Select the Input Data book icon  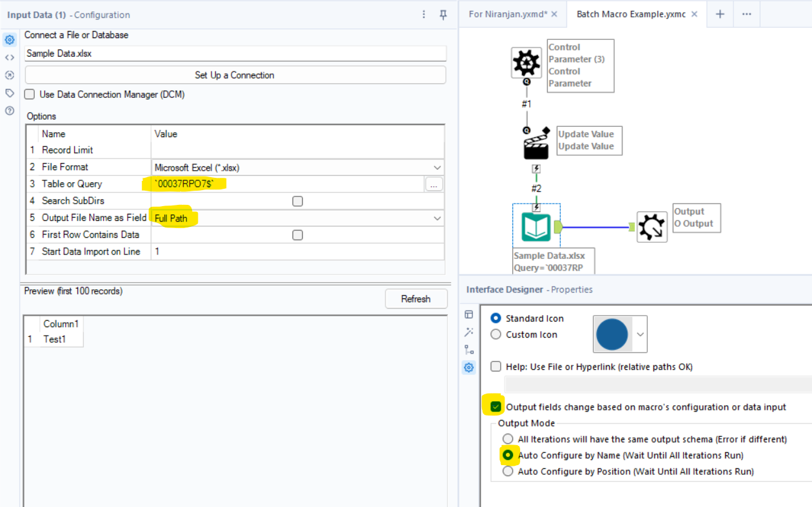[536, 227]
